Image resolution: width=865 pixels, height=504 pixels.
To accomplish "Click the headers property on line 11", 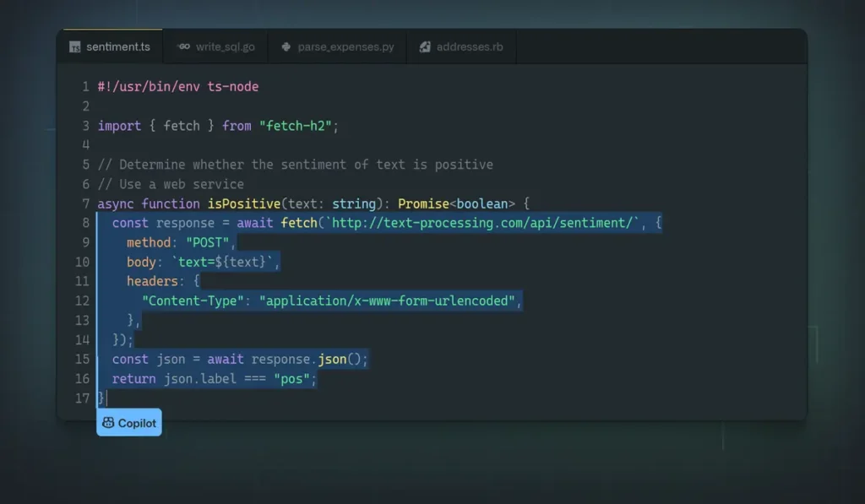I will tap(152, 281).
